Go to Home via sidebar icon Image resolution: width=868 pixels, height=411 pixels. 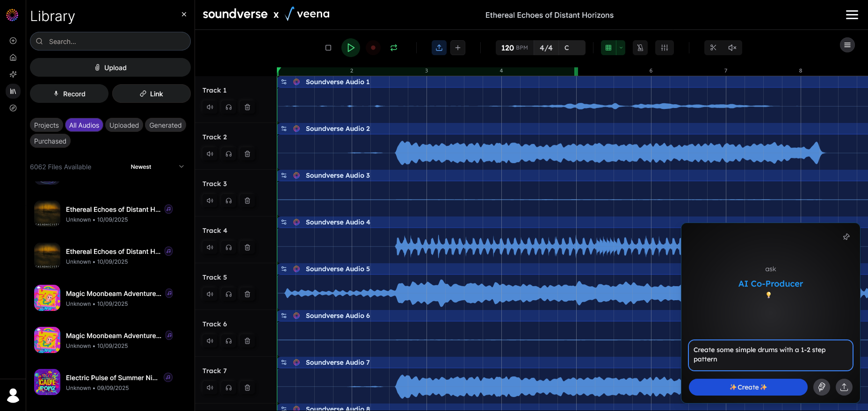[x=13, y=58]
